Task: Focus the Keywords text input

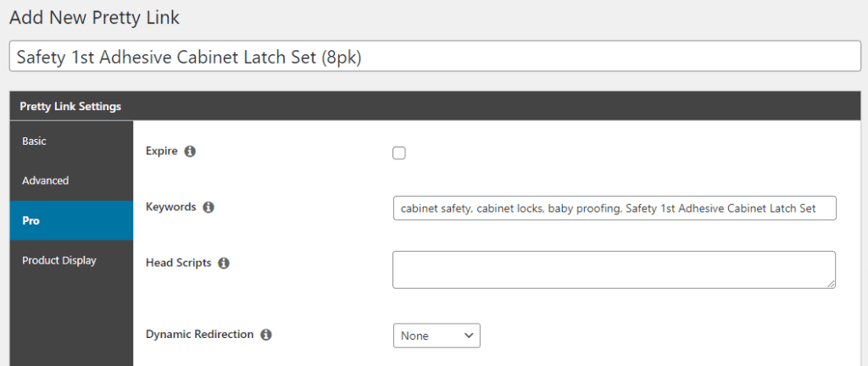Action: click(x=615, y=208)
